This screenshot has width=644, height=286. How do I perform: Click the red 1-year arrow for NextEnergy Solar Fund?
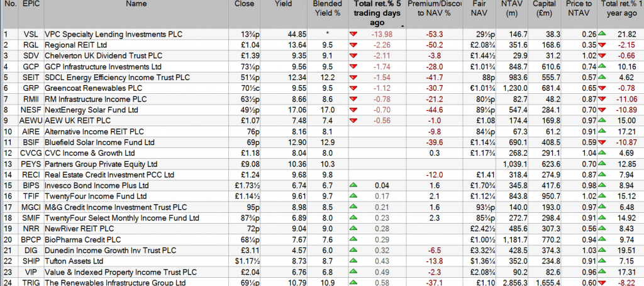coord(602,110)
